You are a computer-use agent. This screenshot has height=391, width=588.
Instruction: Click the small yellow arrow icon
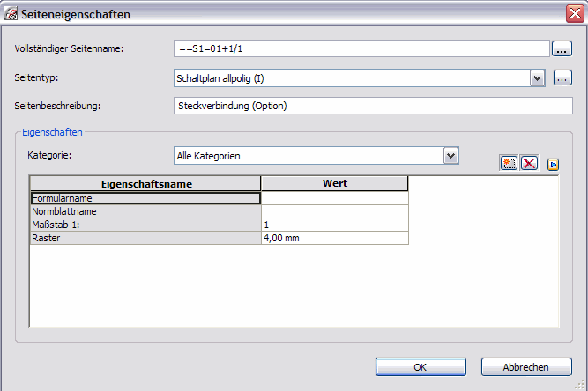553,165
